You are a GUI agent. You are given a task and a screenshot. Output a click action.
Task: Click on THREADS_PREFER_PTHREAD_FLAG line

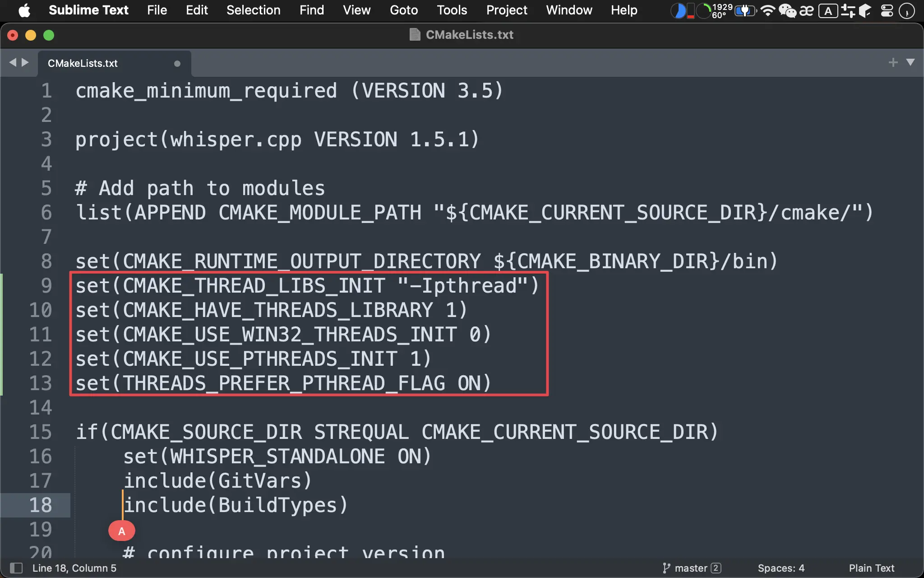click(x=283, y=383)
